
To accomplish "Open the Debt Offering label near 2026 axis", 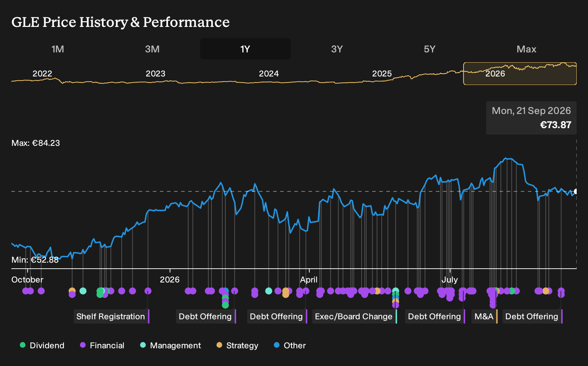I will pyautogui.click(x=206, y=316).
